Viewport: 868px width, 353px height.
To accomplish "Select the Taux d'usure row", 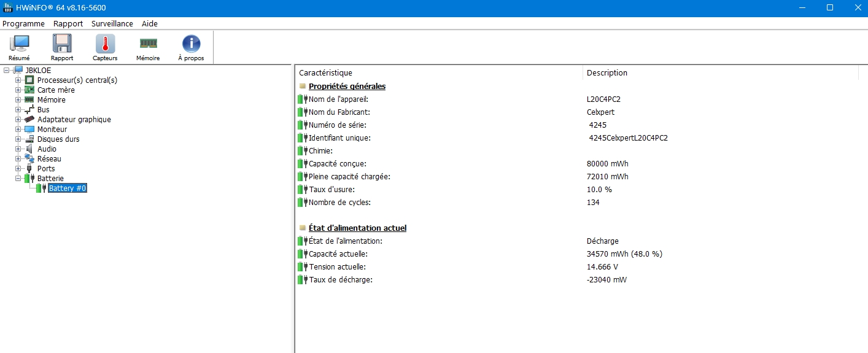I will coord(331,190).
